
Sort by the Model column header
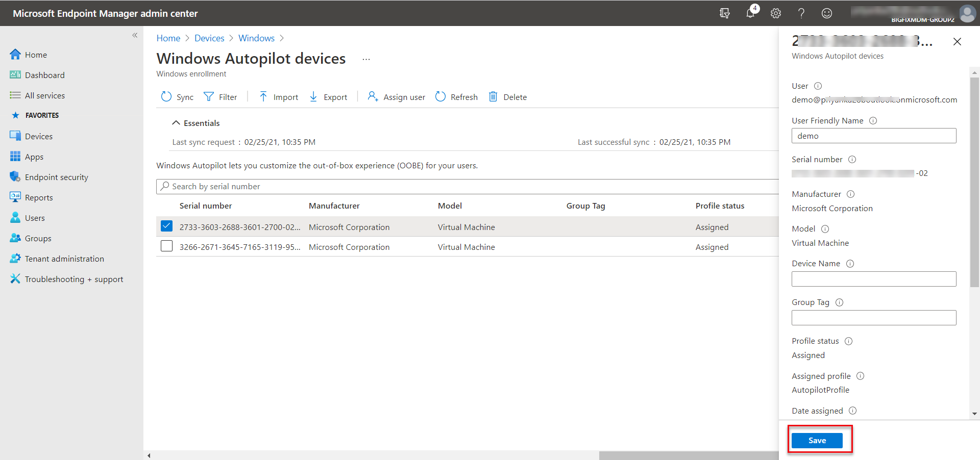(x=450, y=206)
